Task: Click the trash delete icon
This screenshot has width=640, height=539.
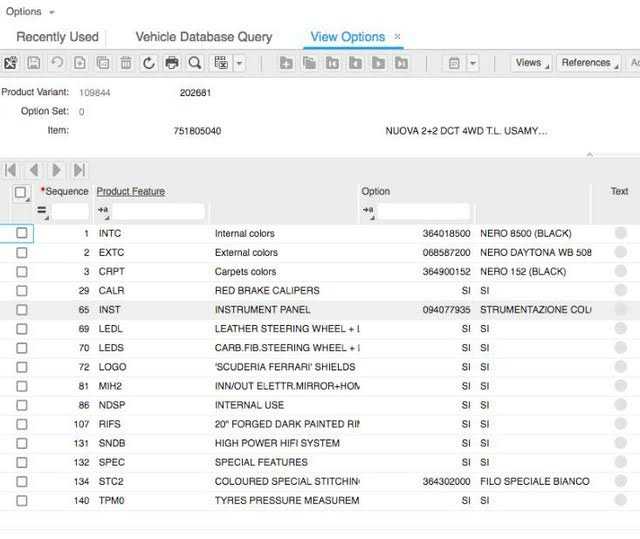Action: [x=126, y=63]
